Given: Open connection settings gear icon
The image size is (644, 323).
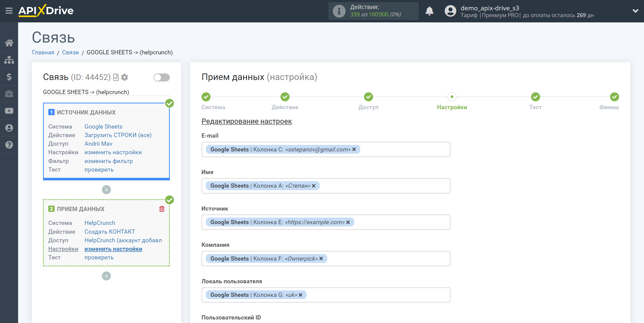Looking at the screenshot, I should click(125, 77).
